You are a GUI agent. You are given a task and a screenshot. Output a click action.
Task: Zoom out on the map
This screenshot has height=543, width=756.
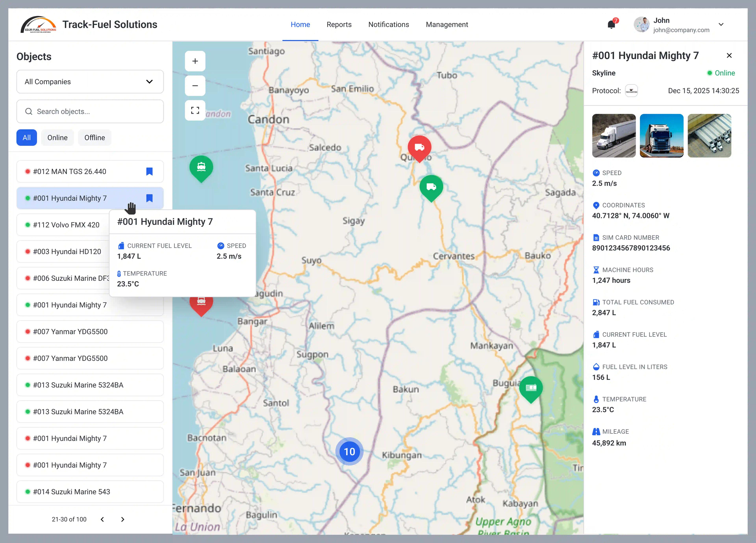click(x=195, y=86)
